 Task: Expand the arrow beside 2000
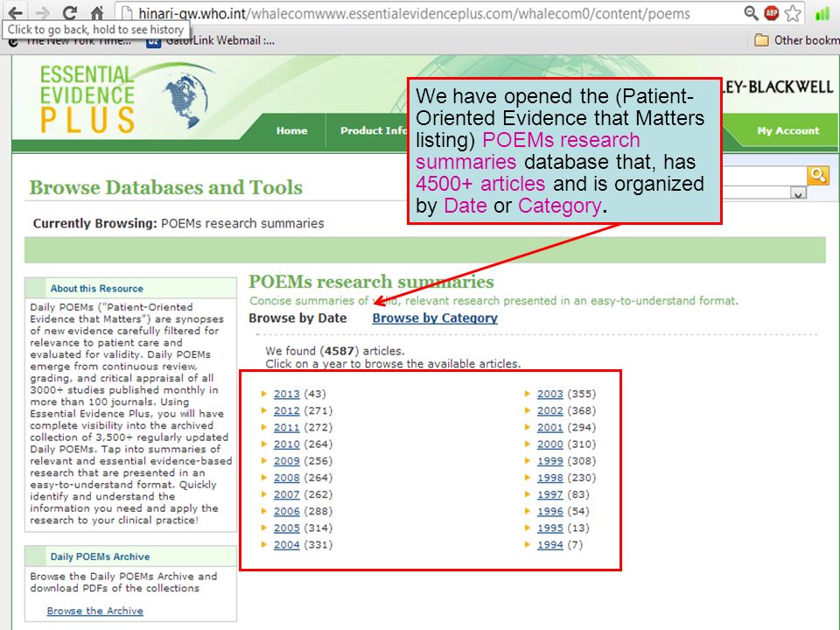[527, 444]
